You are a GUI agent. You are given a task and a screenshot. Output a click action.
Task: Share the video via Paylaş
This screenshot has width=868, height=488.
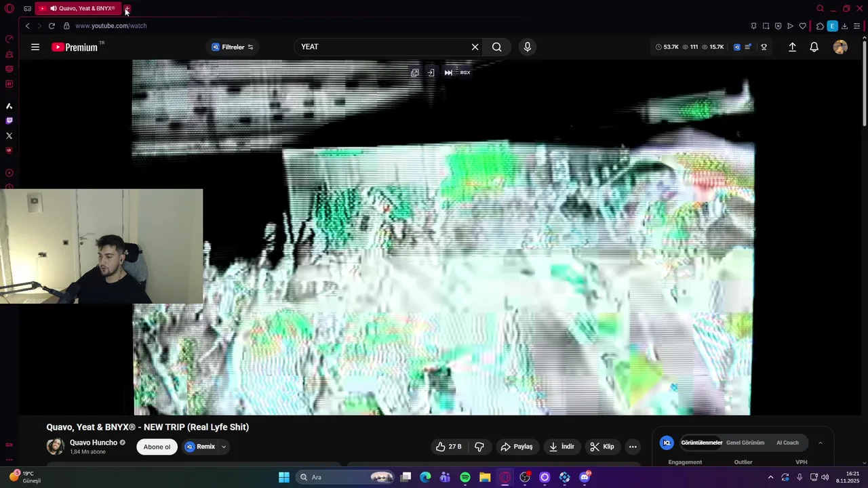(517, 447)
